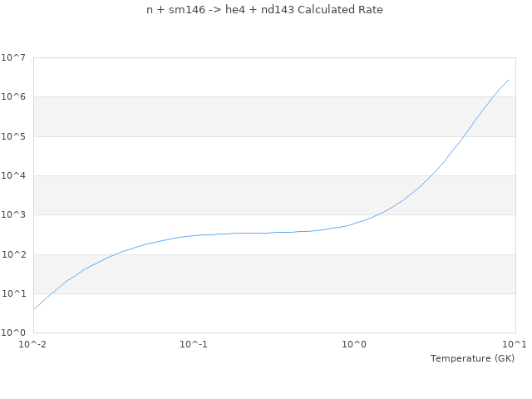
Task: Pick the 10^3 y-axis tick label
Action: click(13, 215)
